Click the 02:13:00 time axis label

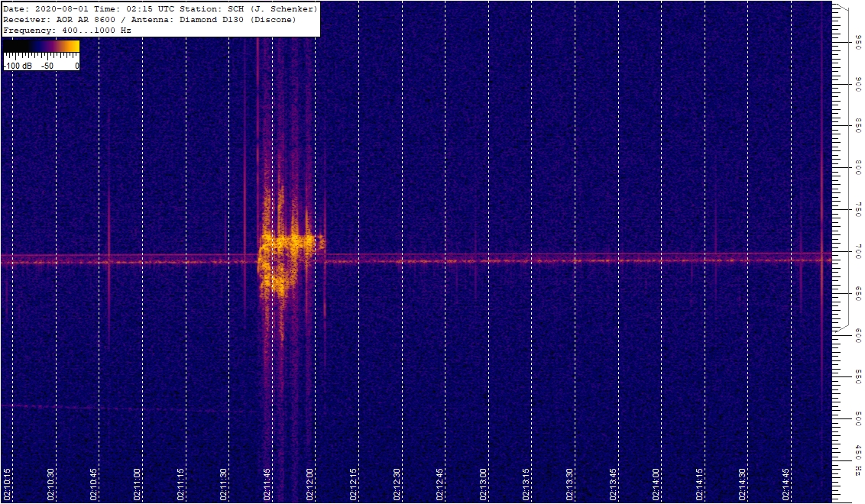coord(484,484)
